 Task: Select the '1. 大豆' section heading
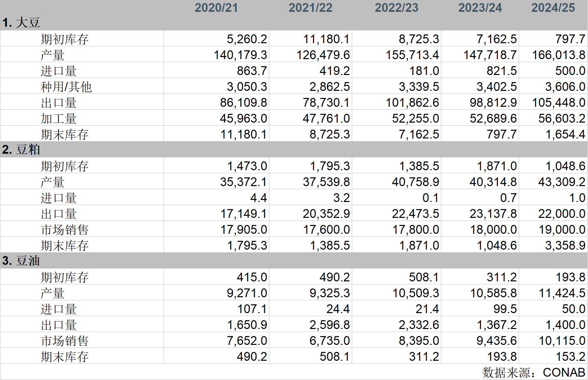21,23
